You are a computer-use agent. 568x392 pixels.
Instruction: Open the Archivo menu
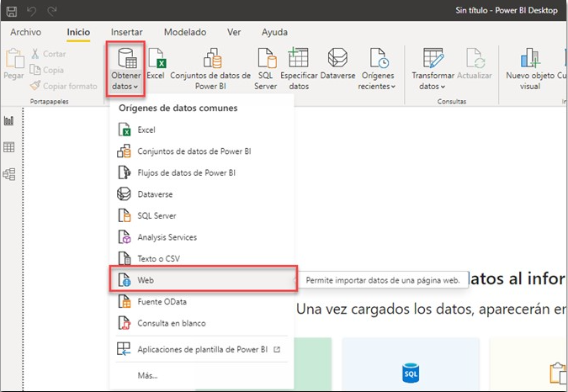tap(26, 32)
